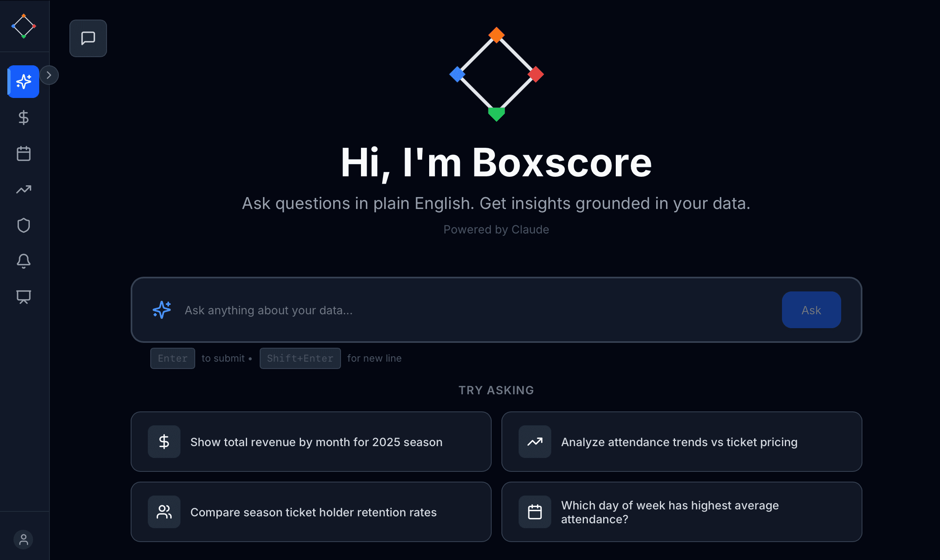Click the Powered by Claude text

(x=496, y=229)
